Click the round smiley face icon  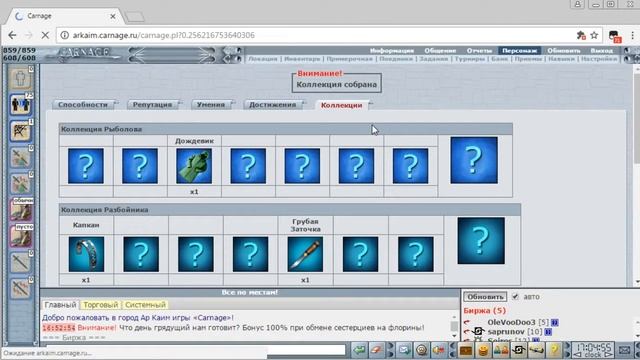(421, 350)
